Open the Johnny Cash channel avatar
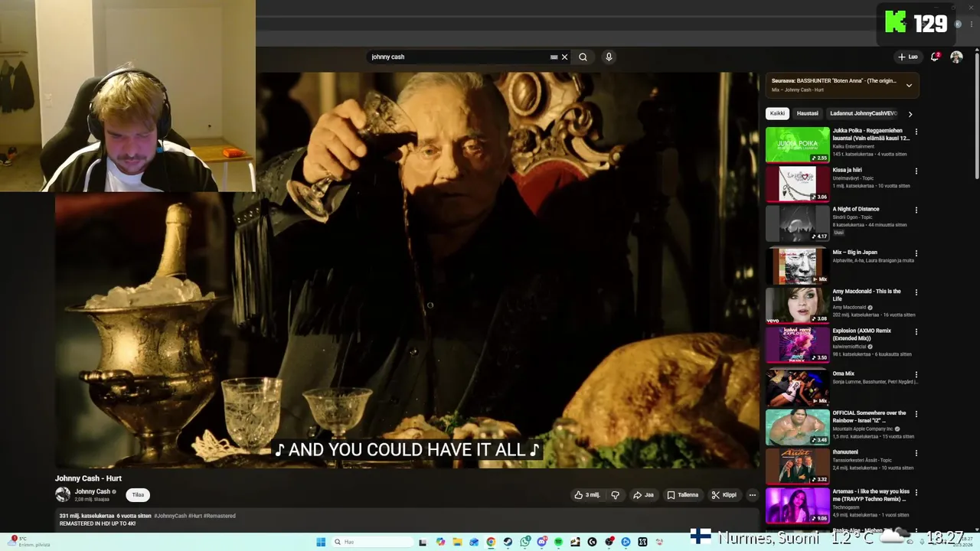 [x=63, y=494]
